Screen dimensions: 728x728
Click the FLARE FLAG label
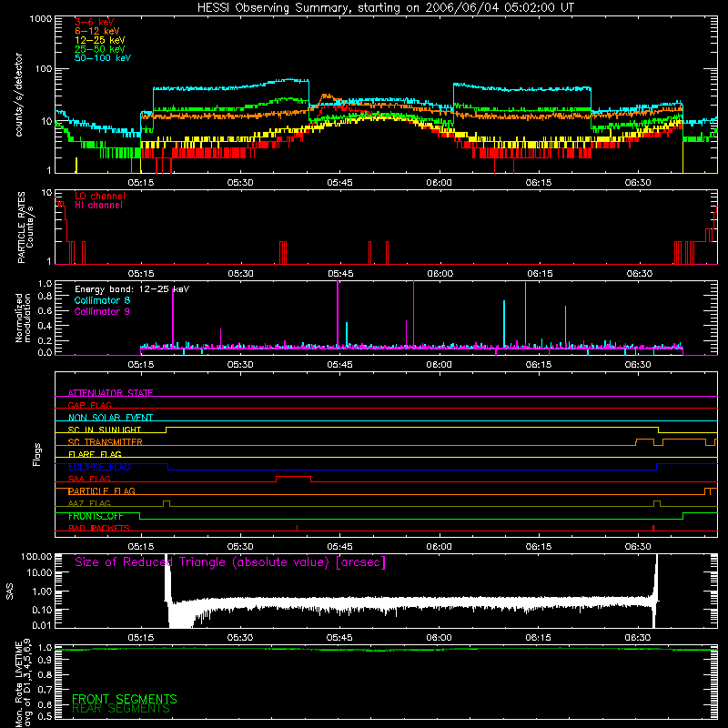95,454
